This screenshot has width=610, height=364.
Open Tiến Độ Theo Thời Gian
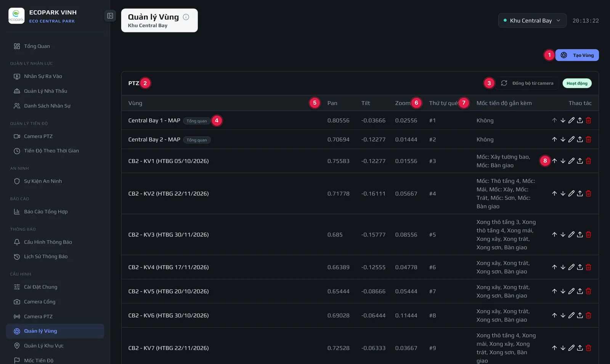[x=55, y=151]
